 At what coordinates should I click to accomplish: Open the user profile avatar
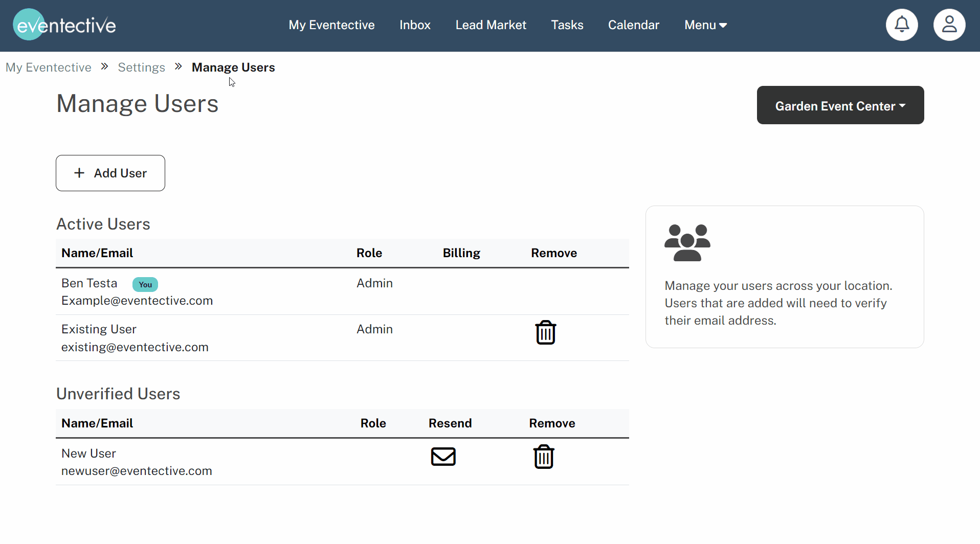tap(949, 25)
